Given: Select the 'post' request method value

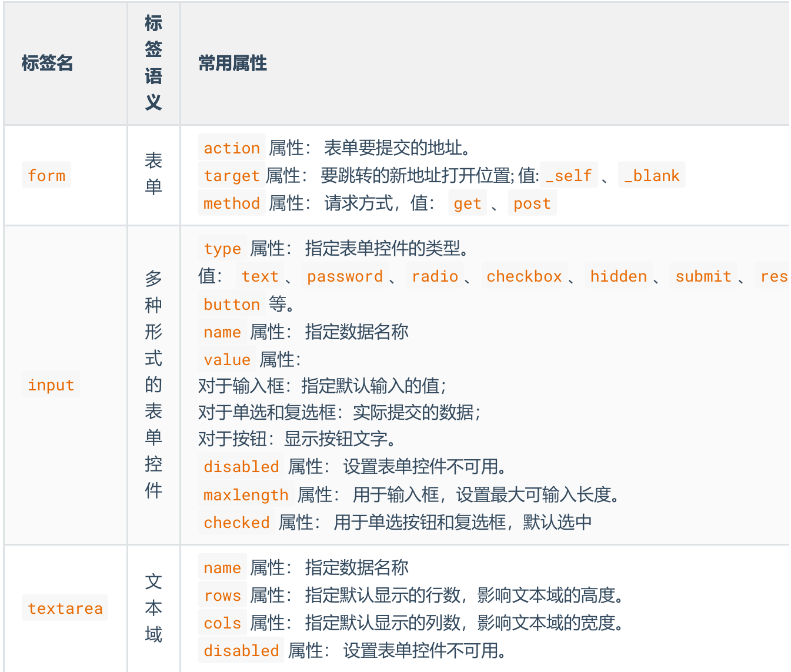Looking at the screenshot, I should pos(532,203).
